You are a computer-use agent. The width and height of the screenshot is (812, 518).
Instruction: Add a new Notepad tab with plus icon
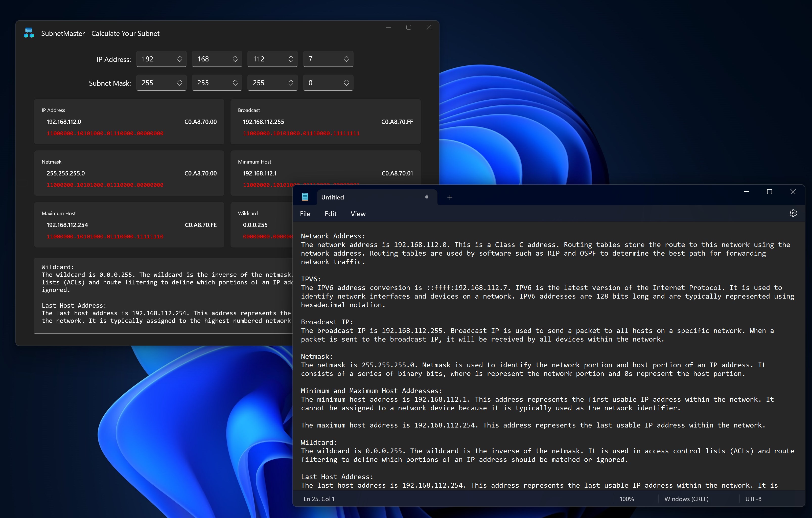[450, 197]
